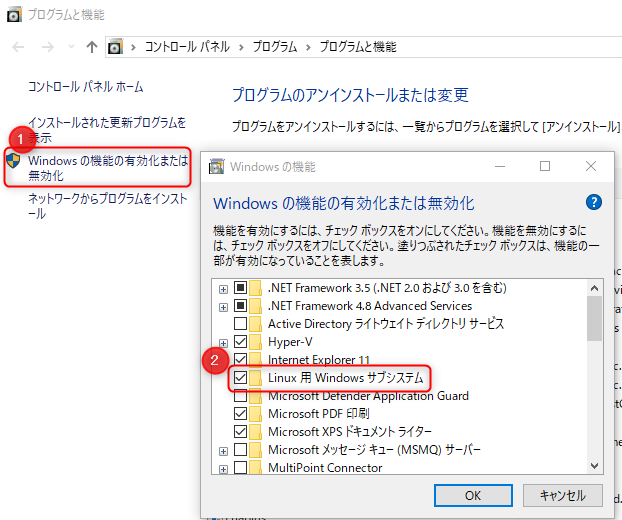Click the Programs and Features title bar icon
Screen dimensions: 622x520
14,15
